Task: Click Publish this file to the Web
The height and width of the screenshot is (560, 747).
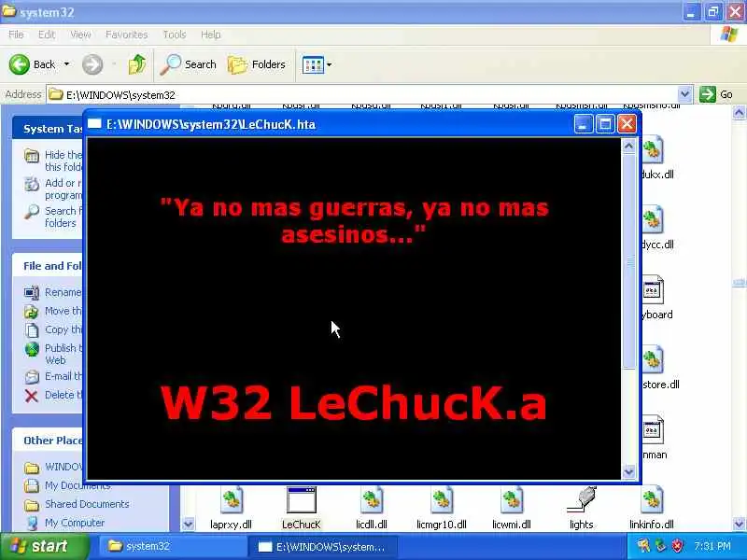Action: [x=53, y=354]
